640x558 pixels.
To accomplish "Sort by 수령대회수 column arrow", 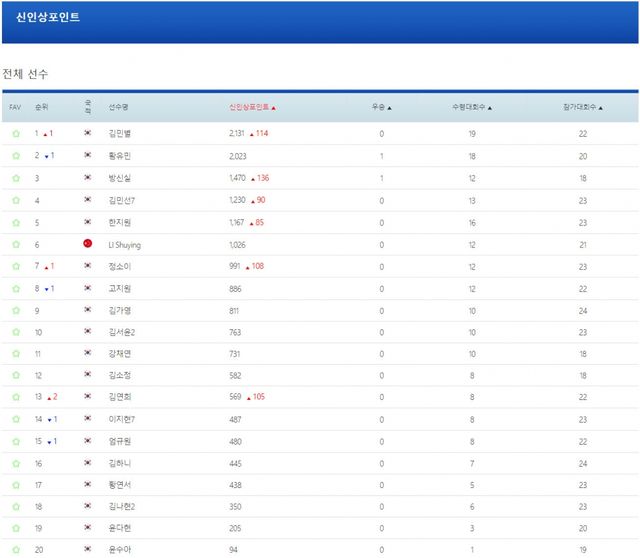I will coord(471,107).
